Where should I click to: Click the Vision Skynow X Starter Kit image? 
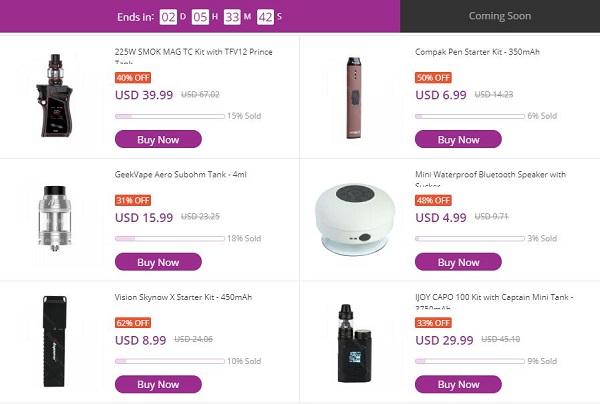click(x=57, y=340)
